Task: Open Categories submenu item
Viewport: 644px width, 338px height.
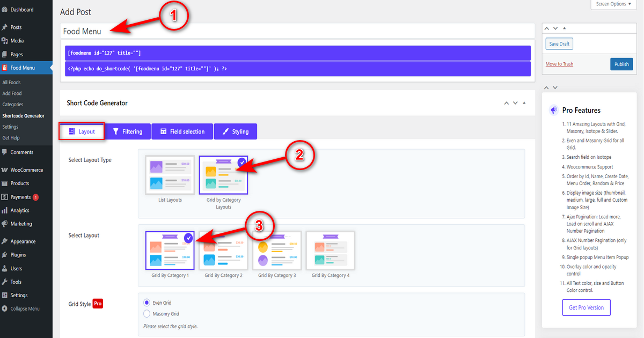Action: (x=13, y=105)
